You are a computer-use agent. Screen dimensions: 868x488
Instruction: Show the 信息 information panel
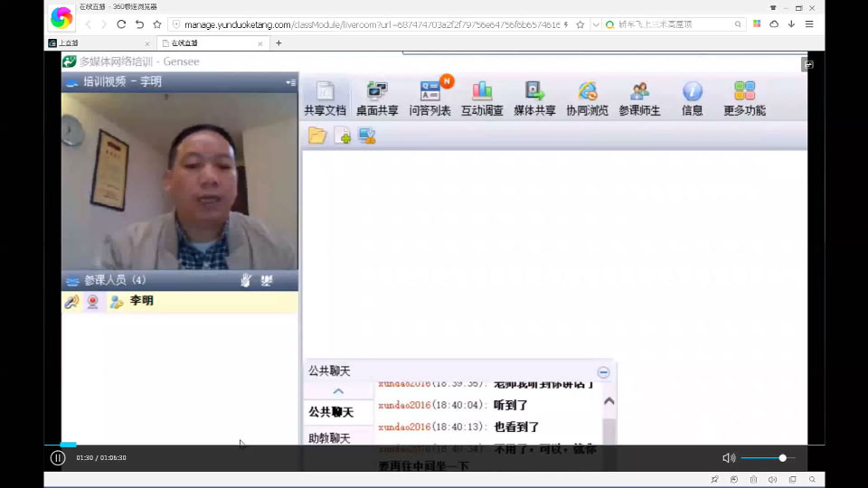click(692, 98)
